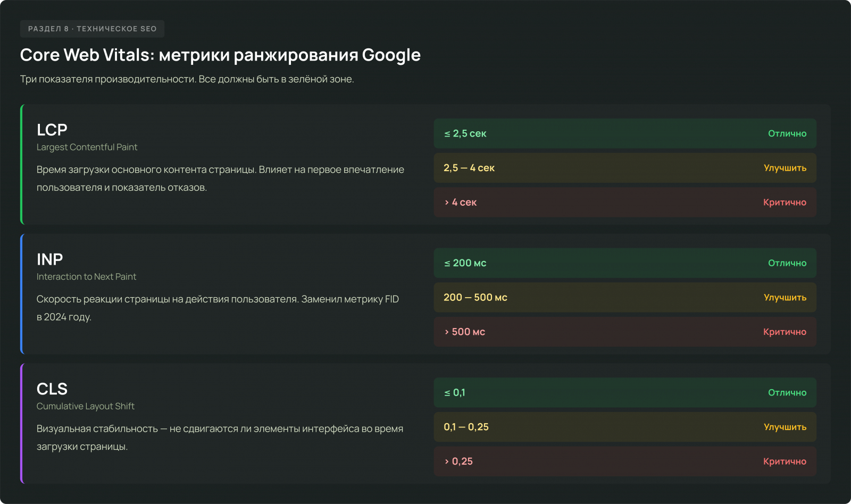851x504 pixels.
Task: Select the LCP metric heading
Action: click(x=52, y=130)
